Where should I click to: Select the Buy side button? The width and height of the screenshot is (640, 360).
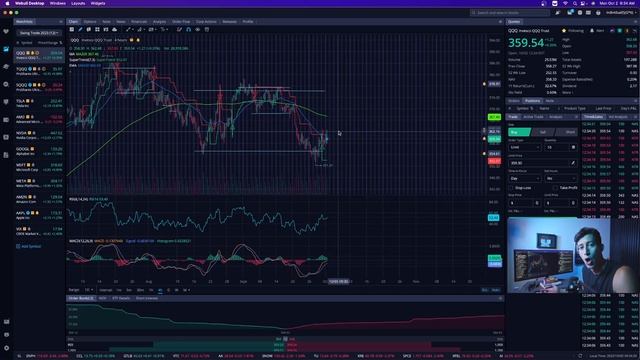pyautogui.click(x=519, y=132)
